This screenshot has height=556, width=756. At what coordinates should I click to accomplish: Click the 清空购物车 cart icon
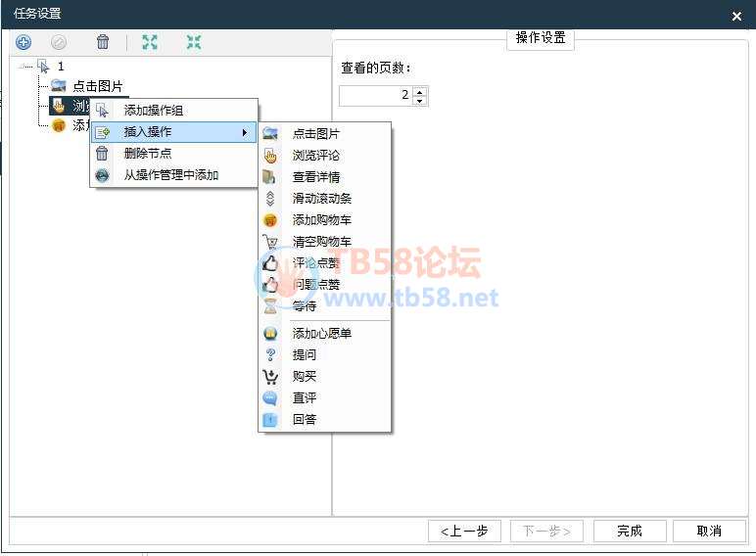point(270,242)
